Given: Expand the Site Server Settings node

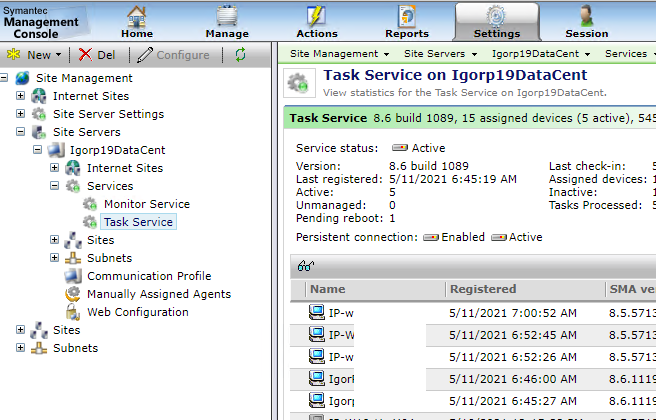Looking at the screenshot, I should pos(20,114).
